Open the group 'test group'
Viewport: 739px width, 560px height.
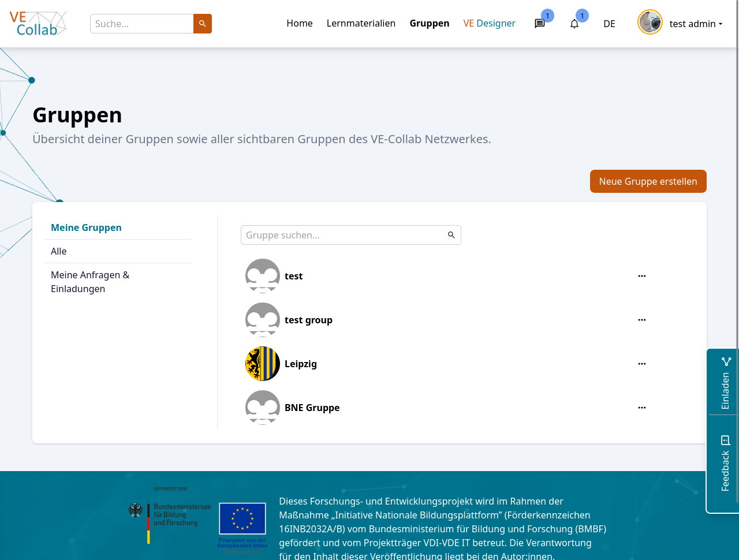click(x=308, y=320)
